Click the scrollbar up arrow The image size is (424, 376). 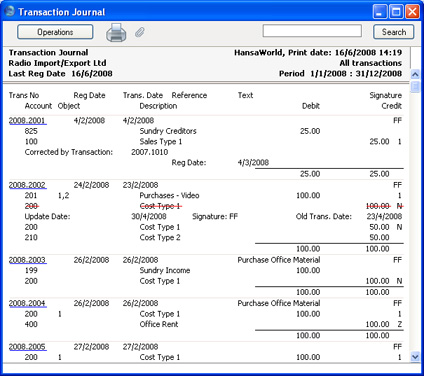(x=415, y=74)
